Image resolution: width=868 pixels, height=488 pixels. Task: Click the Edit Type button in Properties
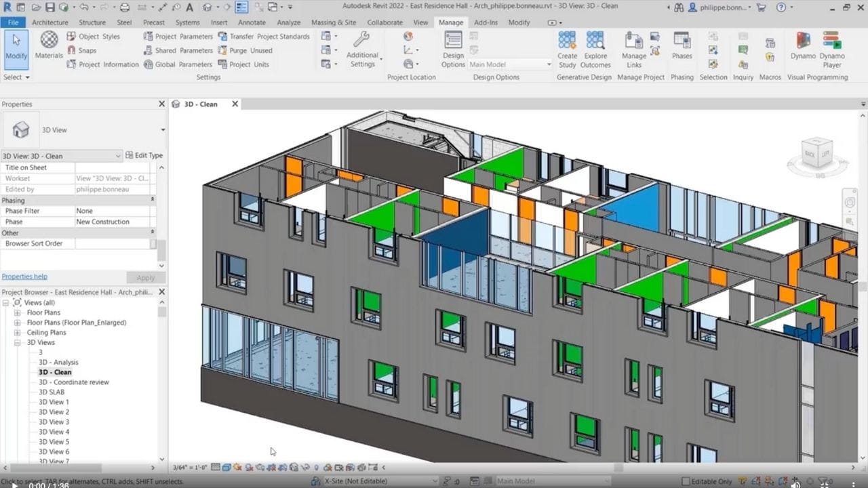click(144, 155)
